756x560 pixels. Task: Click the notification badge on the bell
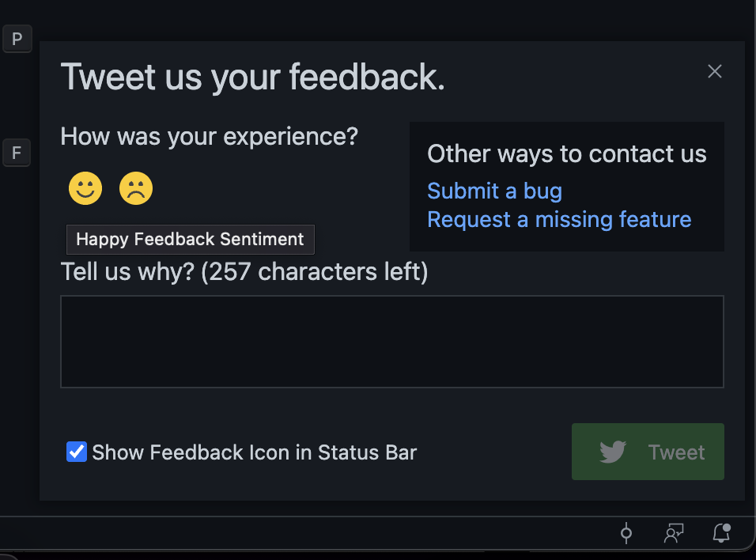[x=727, y=527]
